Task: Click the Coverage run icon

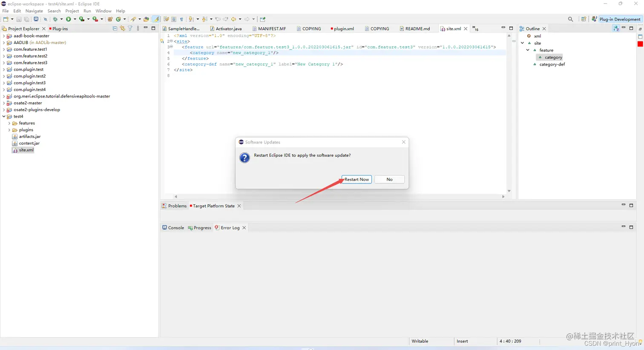Action: point(82,19)
